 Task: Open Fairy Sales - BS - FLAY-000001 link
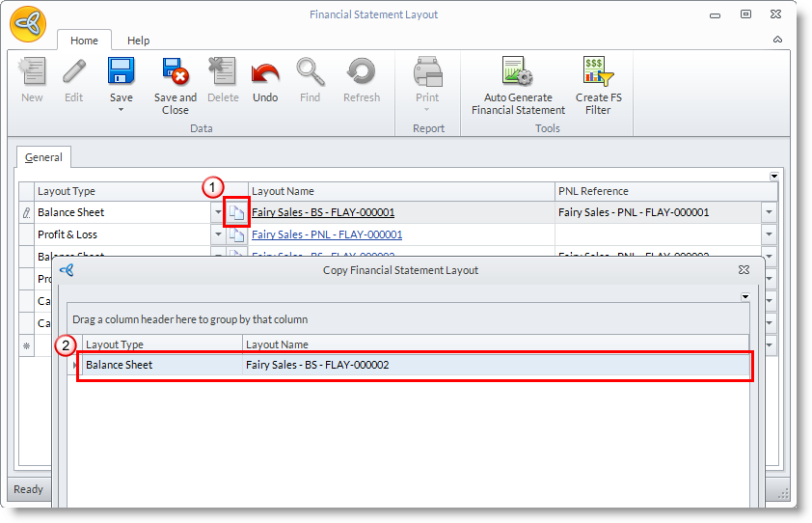[x=323, y=212]
